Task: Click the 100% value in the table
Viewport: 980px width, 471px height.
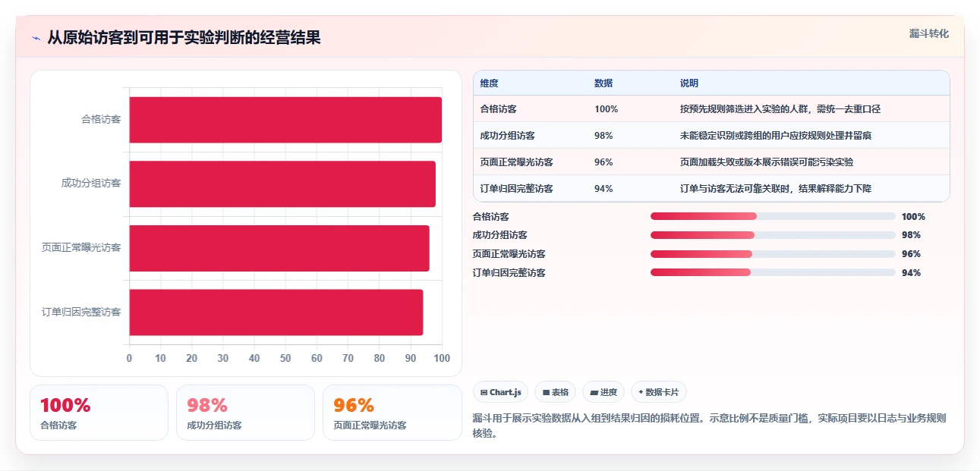Action: click(607, 109)
